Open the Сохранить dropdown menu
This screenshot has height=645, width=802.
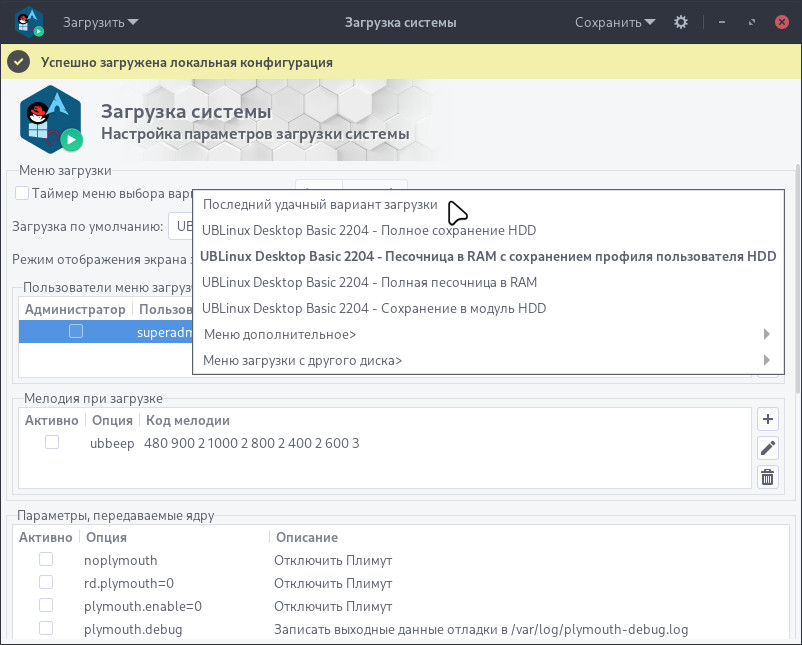(x=615, y=23)
